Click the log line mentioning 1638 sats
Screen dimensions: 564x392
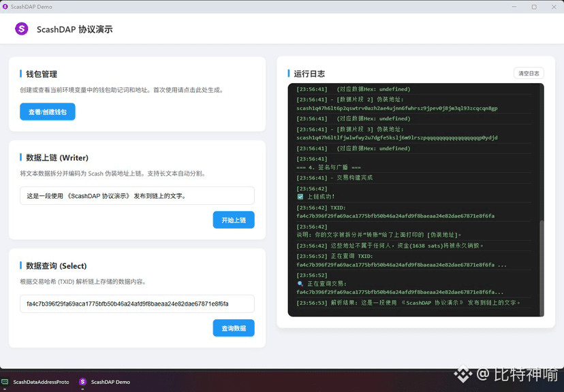click(x=390, y=246)
